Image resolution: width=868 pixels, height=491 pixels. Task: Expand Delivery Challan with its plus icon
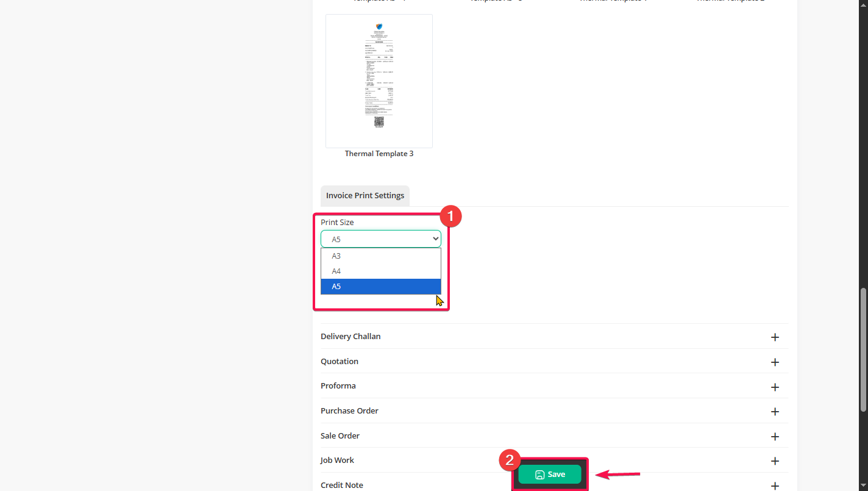pyautogui.click(x=775, y=337)
